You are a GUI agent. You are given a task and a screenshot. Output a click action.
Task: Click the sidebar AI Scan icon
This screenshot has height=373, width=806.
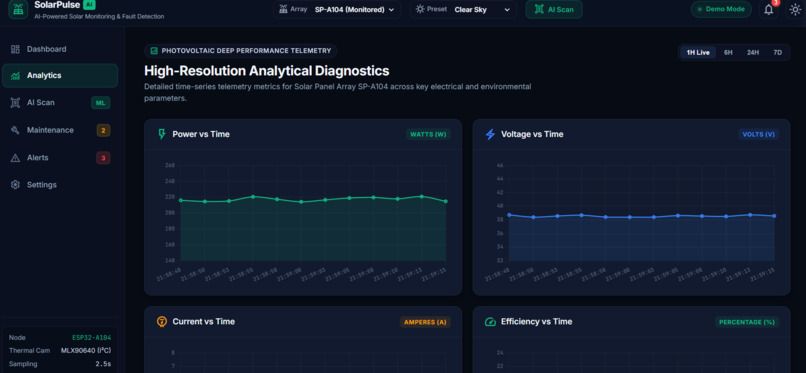click(x=15, y=103)
